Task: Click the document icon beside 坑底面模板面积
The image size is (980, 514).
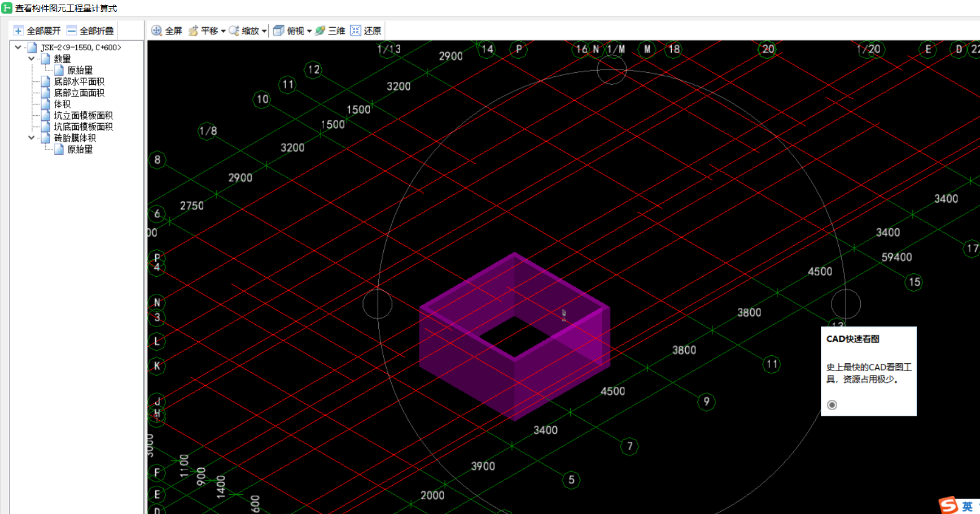Action: click(46, 127)
